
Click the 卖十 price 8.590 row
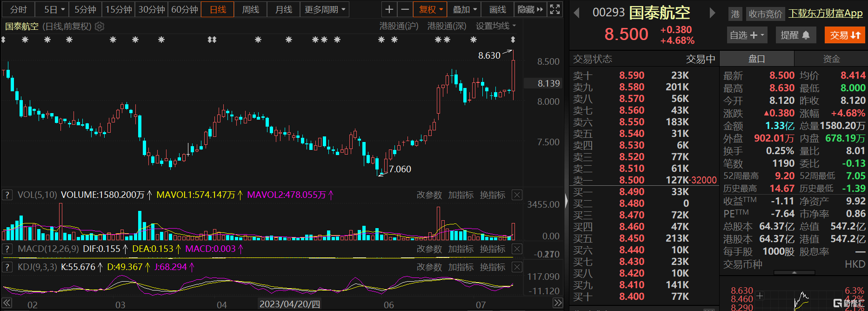(645, 75)
